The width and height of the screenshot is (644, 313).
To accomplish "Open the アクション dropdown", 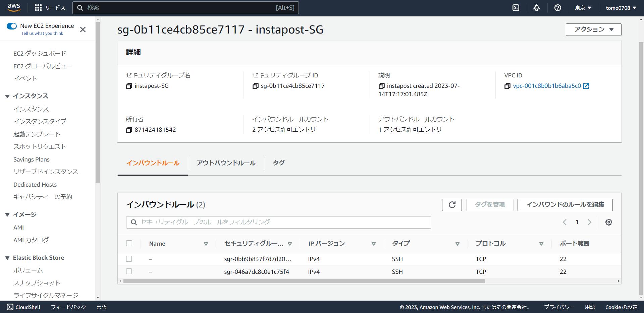I will click(593, 29).
